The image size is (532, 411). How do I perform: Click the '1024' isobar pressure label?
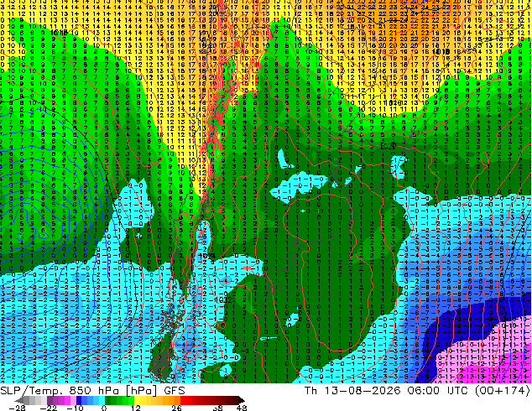(x=206, y=257)
